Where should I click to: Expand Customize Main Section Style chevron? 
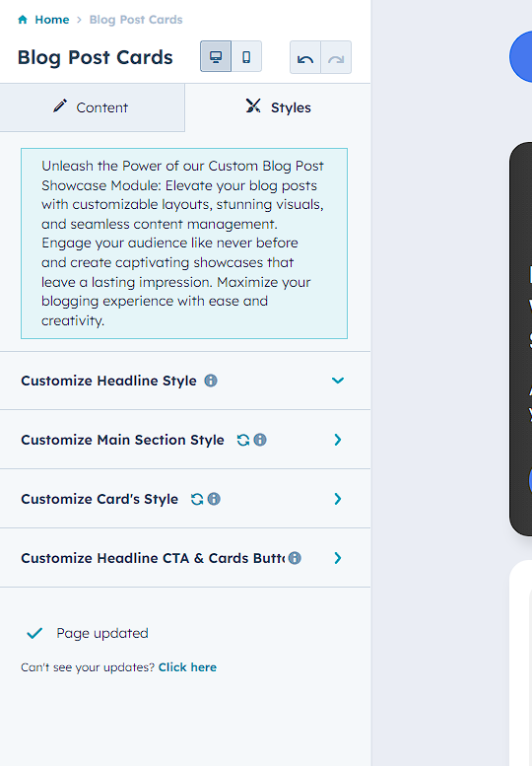[338, 440]
